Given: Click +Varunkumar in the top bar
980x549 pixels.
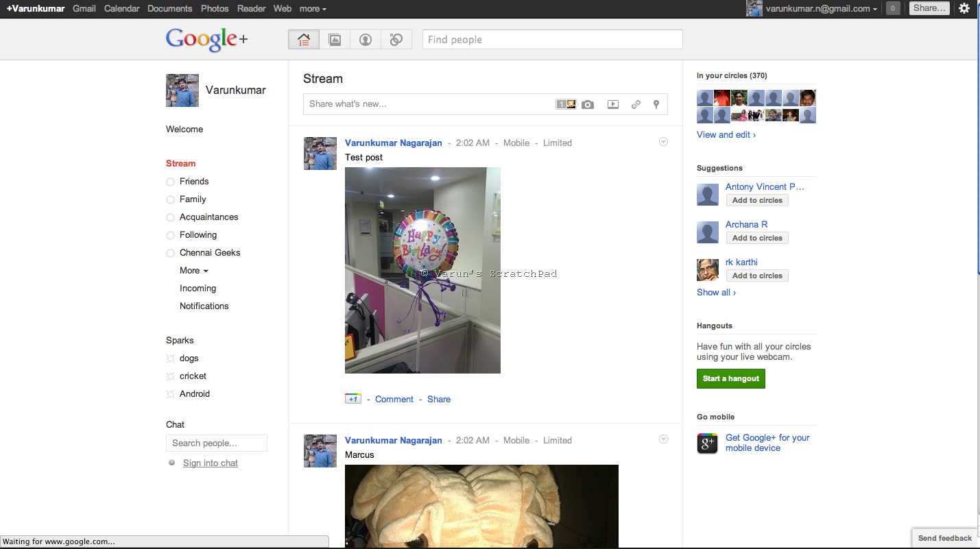Looking at the screenshot, I should point(36,9).
